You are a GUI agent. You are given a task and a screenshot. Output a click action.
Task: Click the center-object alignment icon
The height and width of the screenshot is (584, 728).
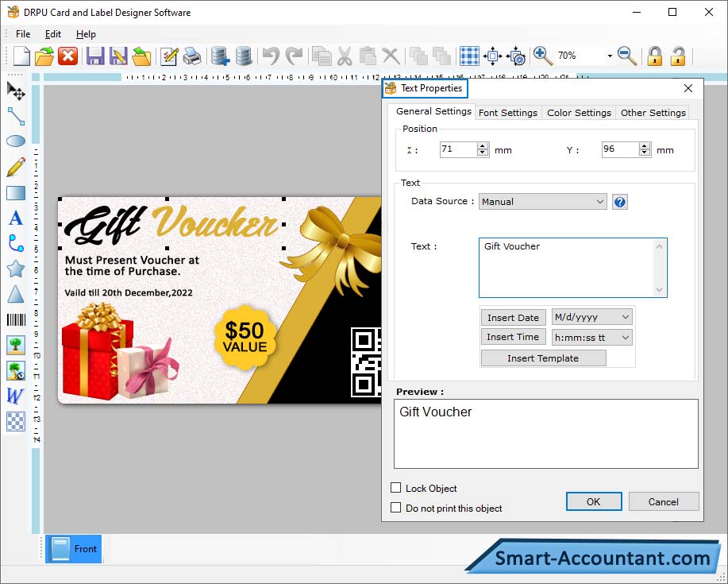coord(492,56)
